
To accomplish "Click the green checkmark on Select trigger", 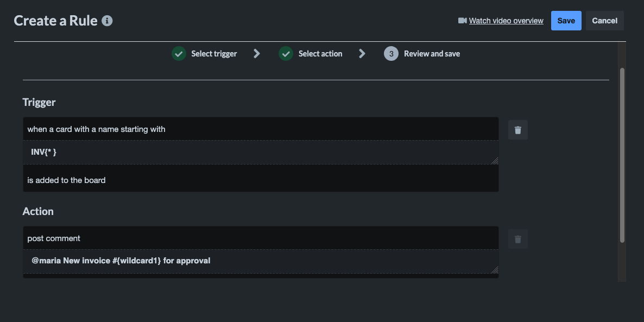I will coord(179,53).
